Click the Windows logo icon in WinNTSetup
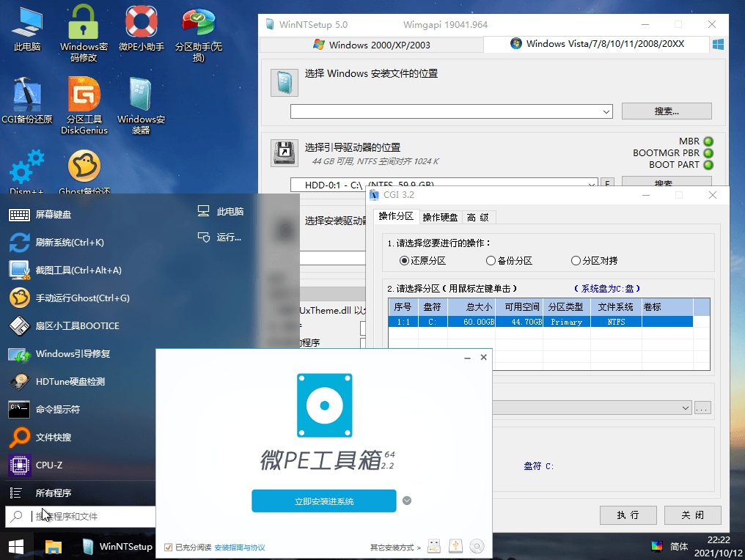 (719, 45)
